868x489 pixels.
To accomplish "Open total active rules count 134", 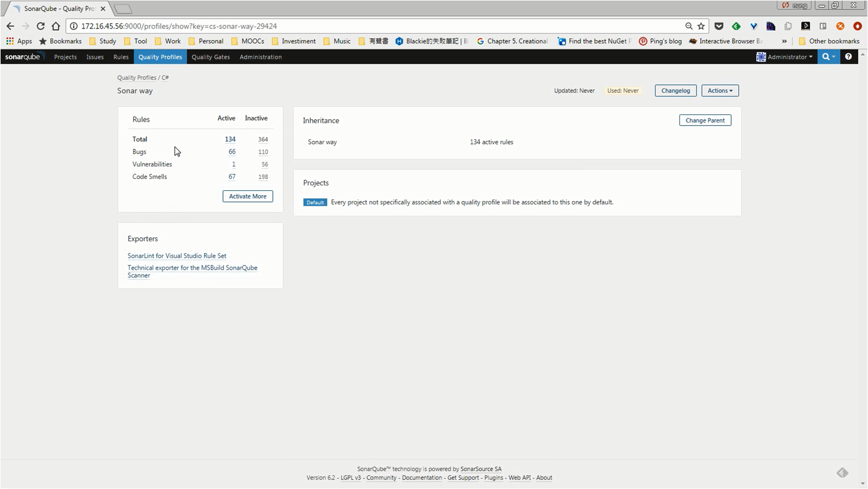I will point(230,139).
